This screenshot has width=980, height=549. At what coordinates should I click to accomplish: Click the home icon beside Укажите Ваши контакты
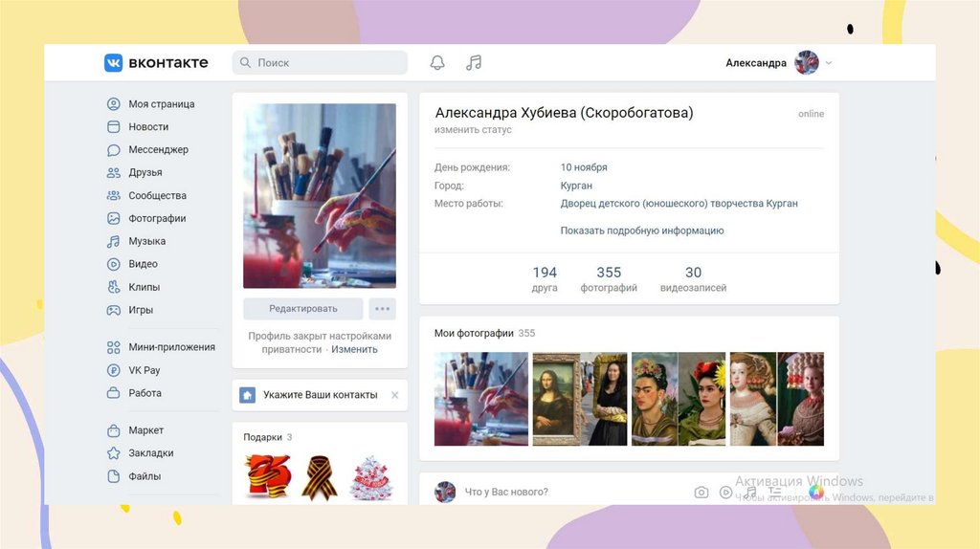[x=248, y=395]
